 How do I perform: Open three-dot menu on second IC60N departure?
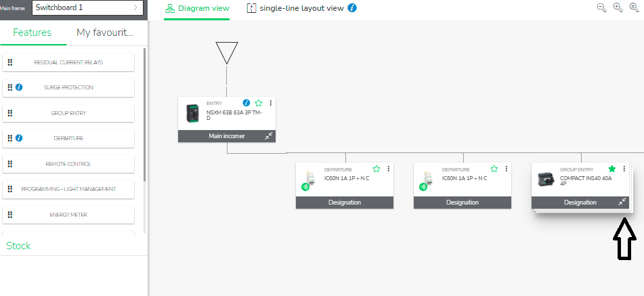point(507,169)
